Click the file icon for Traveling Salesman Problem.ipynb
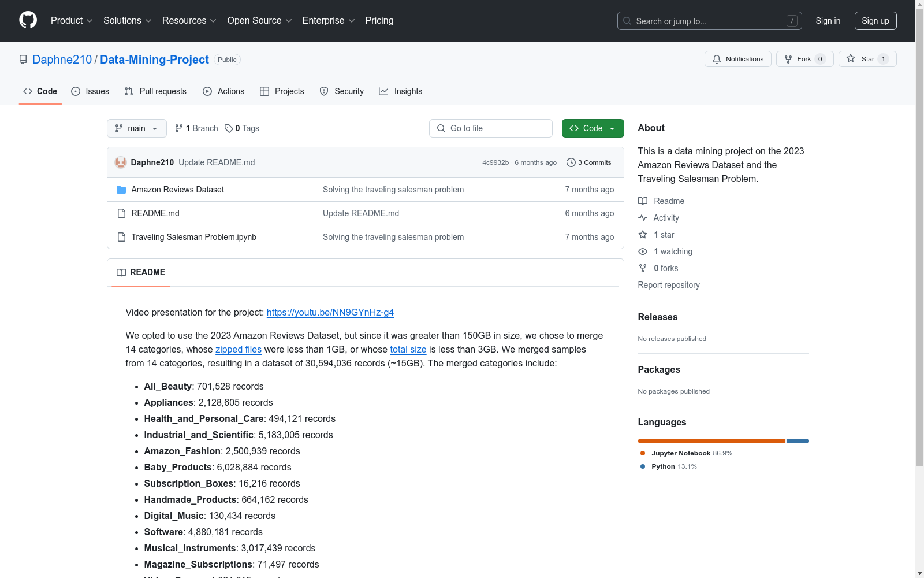Image resolution: width=924 pixels, height=578 pixels. 121,237
